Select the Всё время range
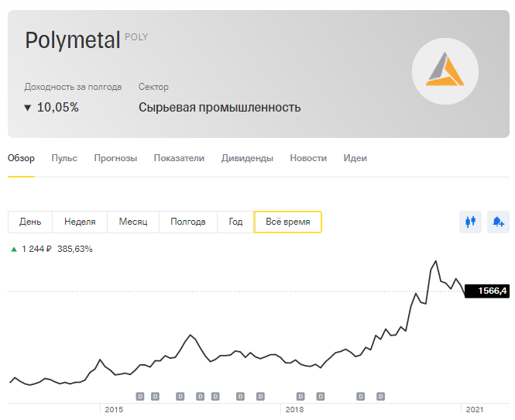This screenshot has height=420, width=515. 288,222
